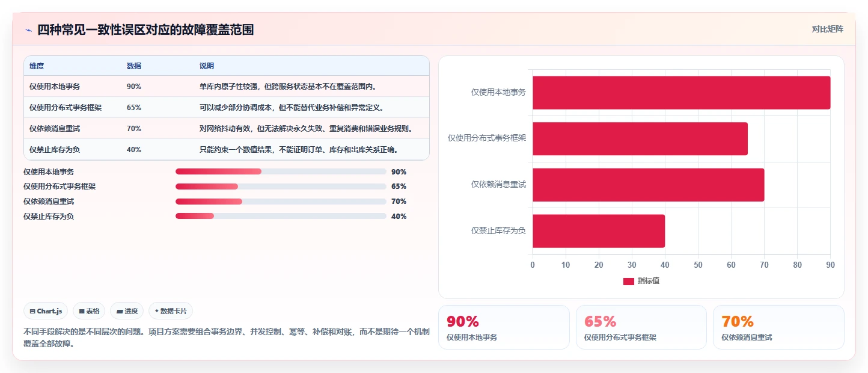868x373 pixels.
Task: Click the chart bar for 仅依赖消息重试
Action: pos(649,185)
